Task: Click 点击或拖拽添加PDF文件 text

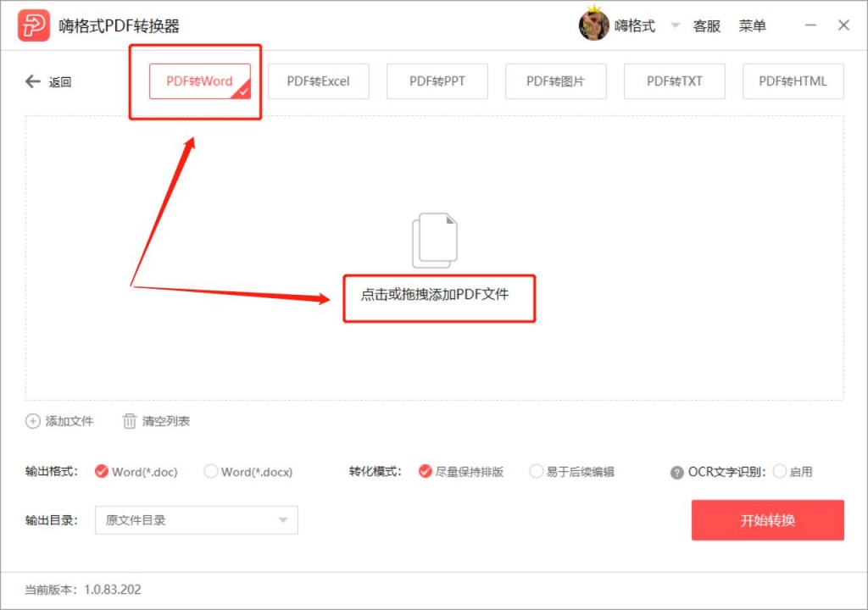Action: (435, 294)
